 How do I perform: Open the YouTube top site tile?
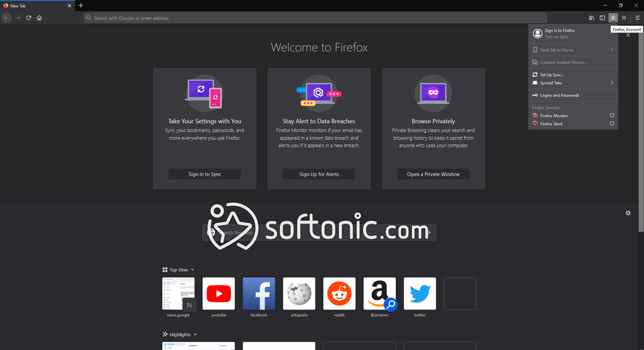pyautogui.click(x=218, y=293)
